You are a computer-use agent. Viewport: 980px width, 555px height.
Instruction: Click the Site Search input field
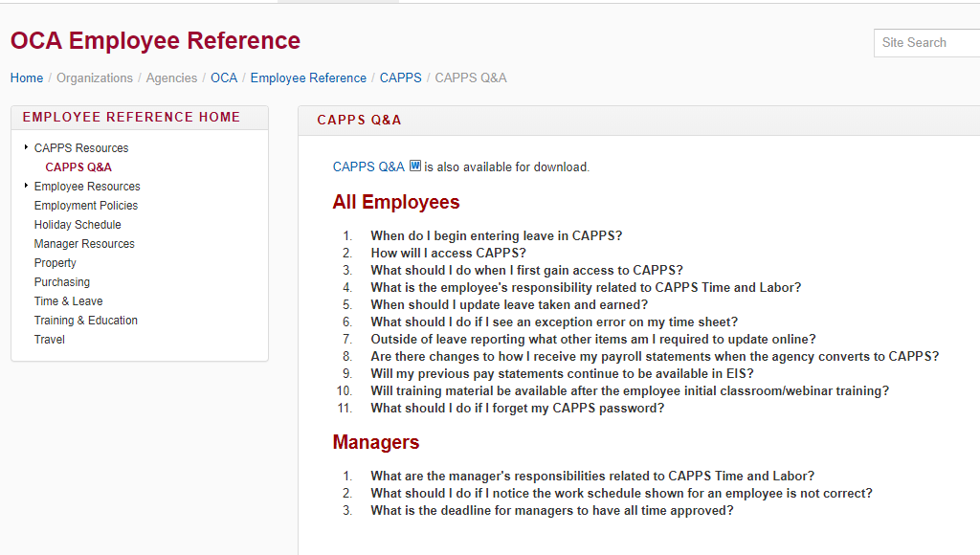coord(926,42)
